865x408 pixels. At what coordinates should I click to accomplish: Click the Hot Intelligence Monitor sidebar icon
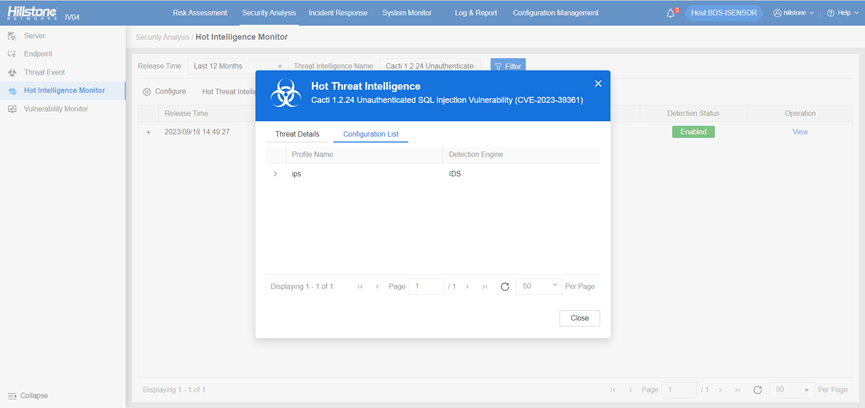tap(12, 91)
